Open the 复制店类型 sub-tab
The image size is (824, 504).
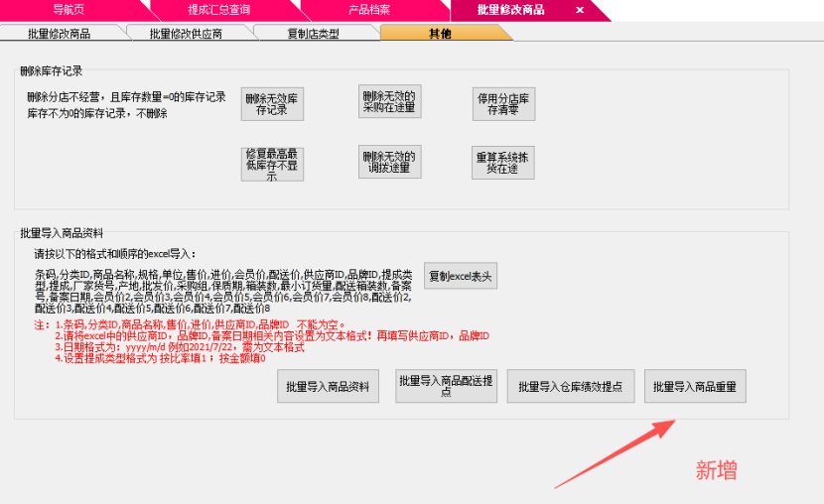click(313, 34)
